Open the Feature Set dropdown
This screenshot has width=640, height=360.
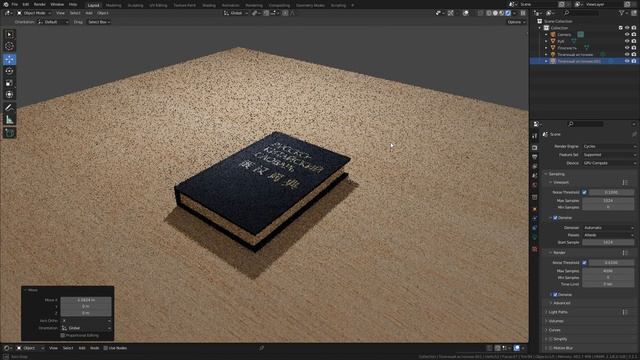pos(609,155)
